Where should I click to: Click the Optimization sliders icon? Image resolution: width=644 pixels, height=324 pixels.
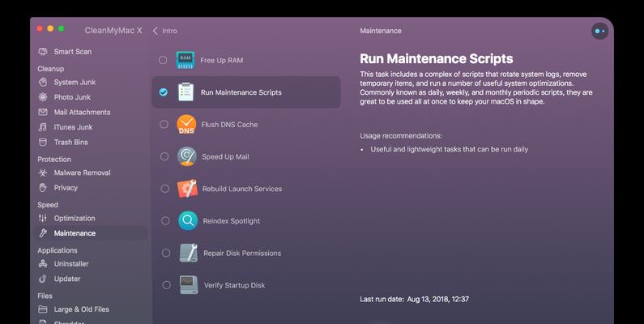pyautogui.click(x=43, y=218)
